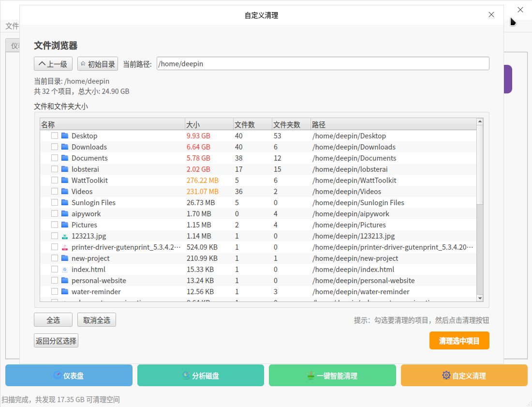Click the 当前路径 path input field
This screenshot has width=532, height=407.
click(x=323, y=64)
